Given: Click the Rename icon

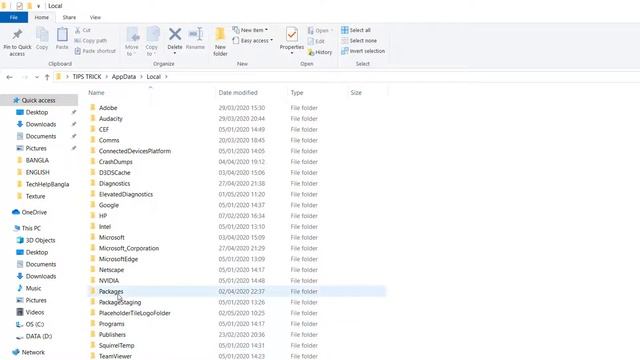Looking at the screenshot, I should [196, 34].
